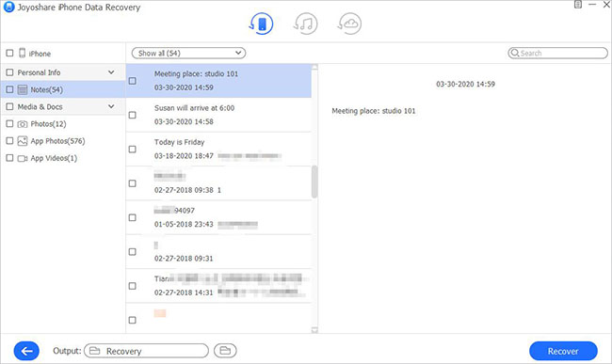This screenshot has height=364, width=612.
Task: Select the Recover from iDevice mode icon
Action: coord(261,24)
